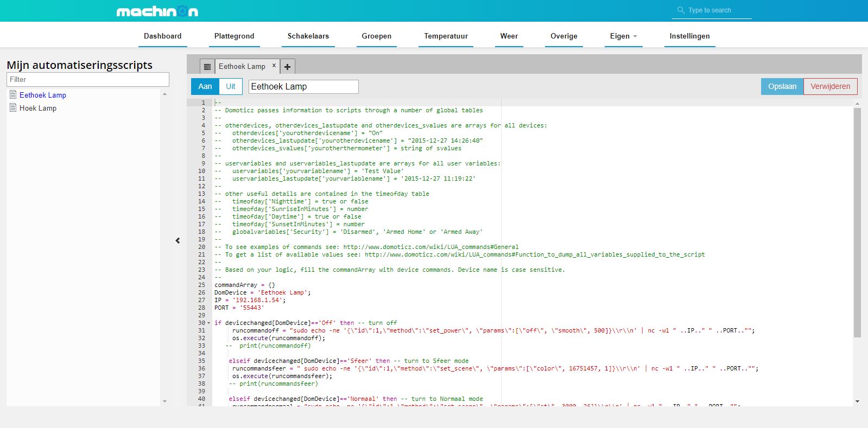868x428 pixels.
Task: Open Instellingen menu
Action: tap(689, 36)
